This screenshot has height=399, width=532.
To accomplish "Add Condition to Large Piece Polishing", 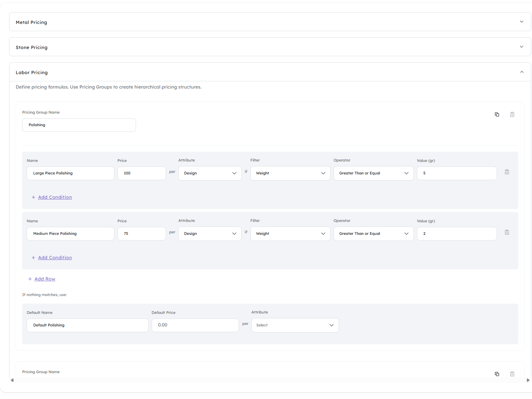I will 55,197.
